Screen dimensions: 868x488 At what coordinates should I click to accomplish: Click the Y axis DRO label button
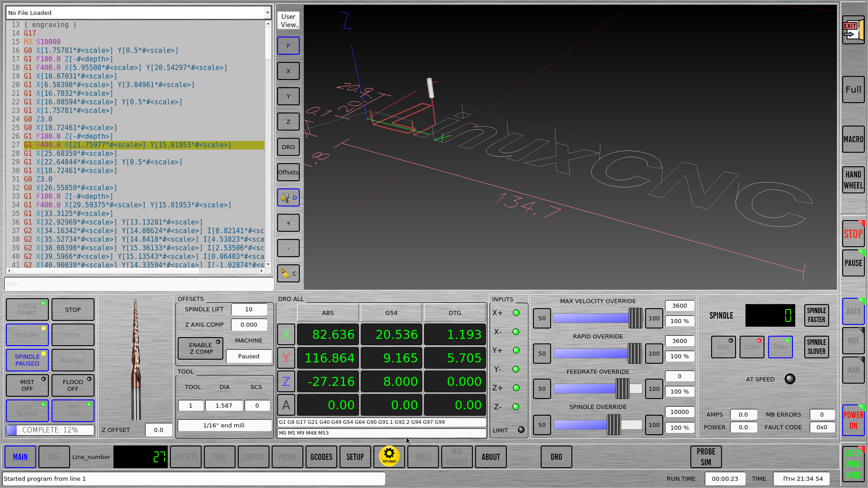[286, 358]
